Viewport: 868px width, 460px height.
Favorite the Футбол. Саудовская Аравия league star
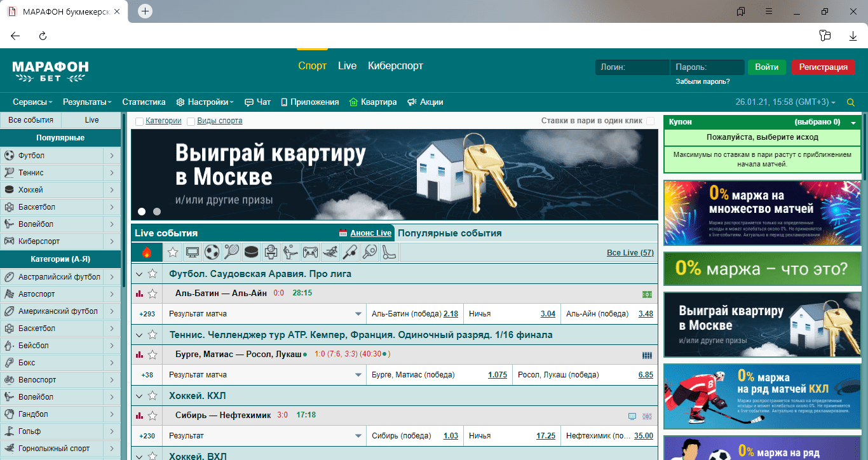[x=153, y=273]
